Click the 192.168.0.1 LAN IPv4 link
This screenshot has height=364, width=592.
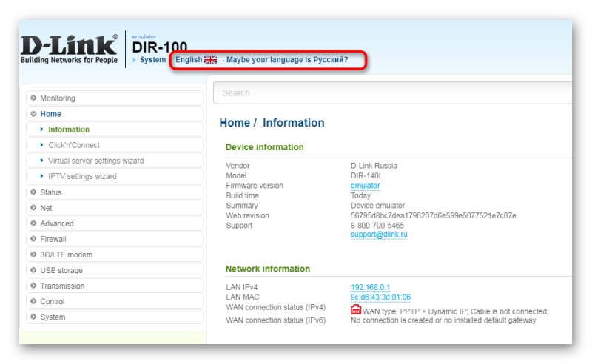371,287
